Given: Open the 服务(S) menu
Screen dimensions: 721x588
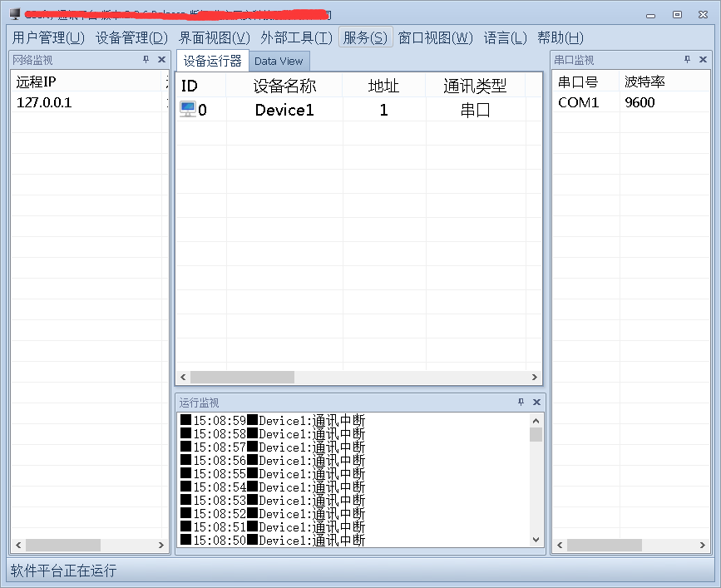Looking at the screenshot, I should pos(366,37).
